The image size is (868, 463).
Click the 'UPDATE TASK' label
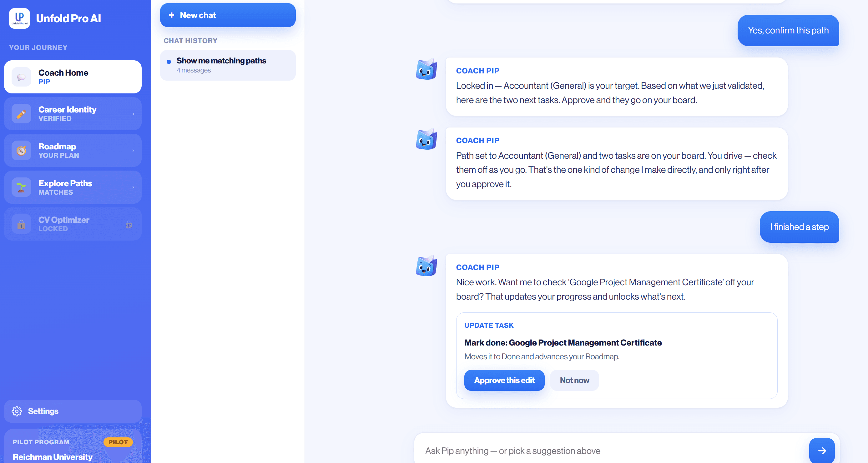489,325
